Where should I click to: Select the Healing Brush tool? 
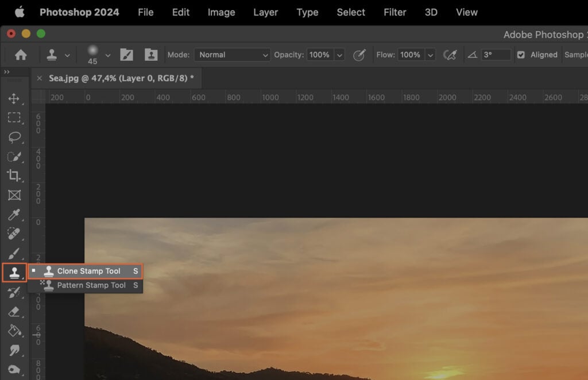pyautogui.click(x=14, y=234)
